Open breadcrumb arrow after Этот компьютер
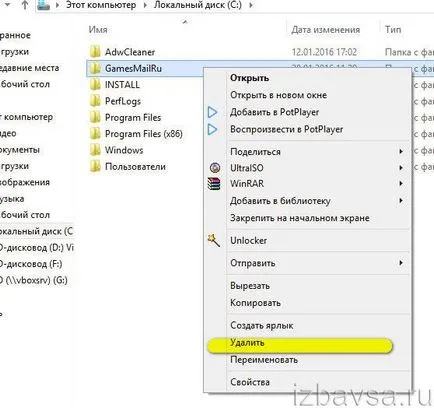The width and height of the screenshot is (434, 408). tap(145, 5)
